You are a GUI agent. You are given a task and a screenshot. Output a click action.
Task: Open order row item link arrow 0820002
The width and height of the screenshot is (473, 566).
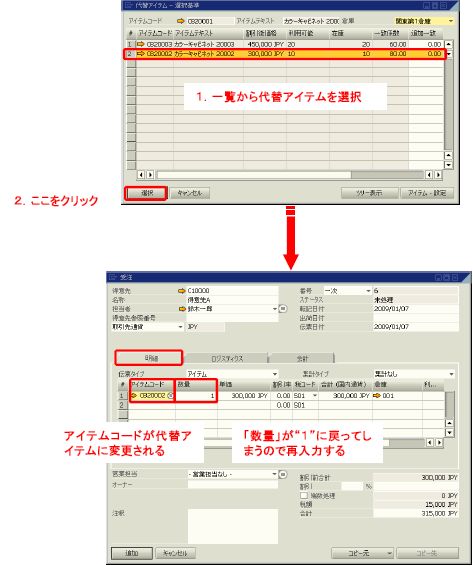coord(134,396)
